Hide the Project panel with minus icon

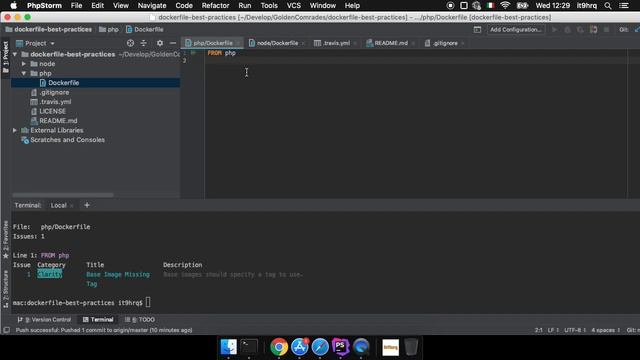(173, 43)
